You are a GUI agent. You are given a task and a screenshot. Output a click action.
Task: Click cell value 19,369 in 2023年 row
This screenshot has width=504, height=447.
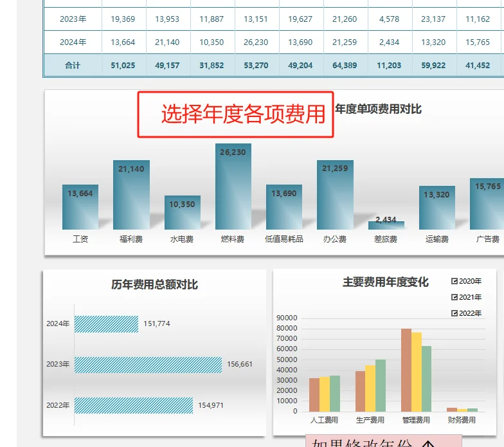[123, 19]
